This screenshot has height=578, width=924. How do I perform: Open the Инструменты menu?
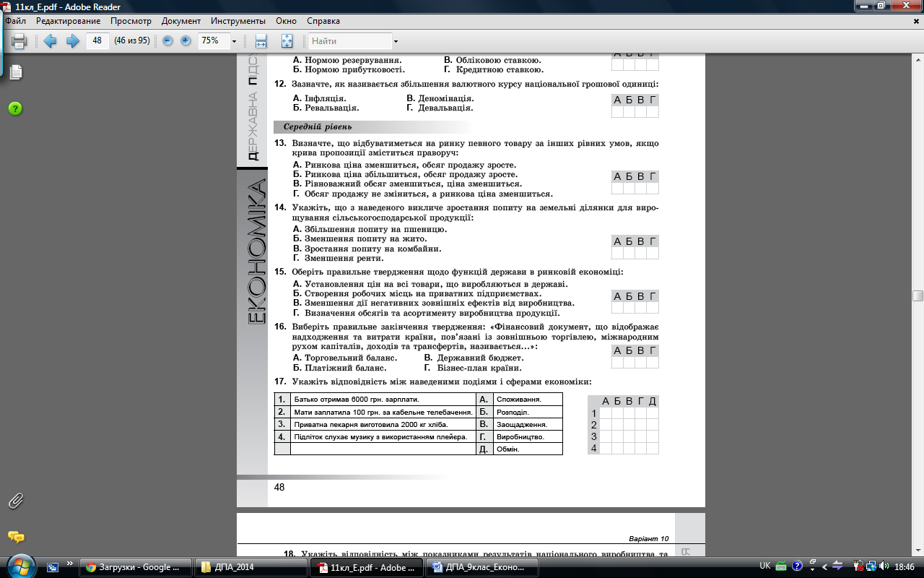pos(238,22)
